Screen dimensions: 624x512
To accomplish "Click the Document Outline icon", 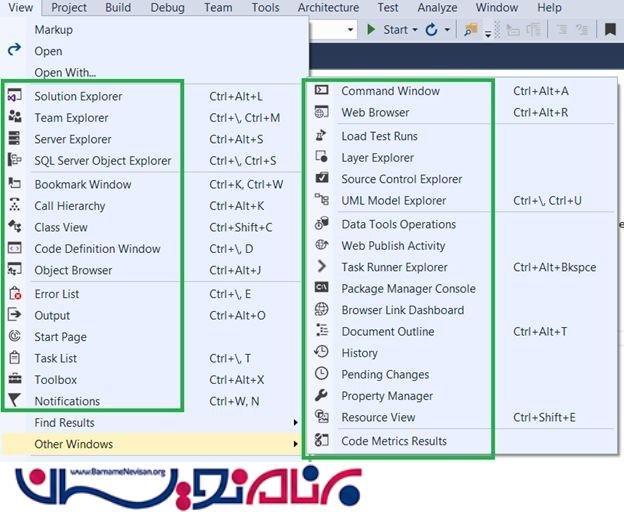I will 322,330.
